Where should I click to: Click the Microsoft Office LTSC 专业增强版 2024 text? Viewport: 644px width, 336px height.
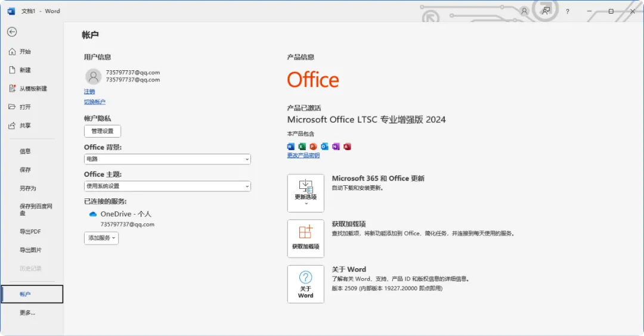pyautogui.click(x=366, y=120)
